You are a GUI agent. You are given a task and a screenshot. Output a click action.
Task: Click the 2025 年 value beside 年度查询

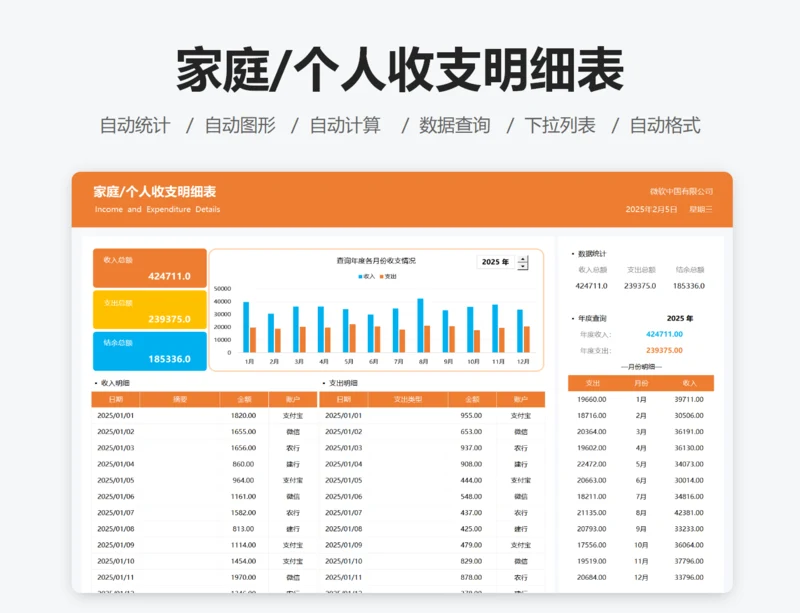[x=680, y=318]
